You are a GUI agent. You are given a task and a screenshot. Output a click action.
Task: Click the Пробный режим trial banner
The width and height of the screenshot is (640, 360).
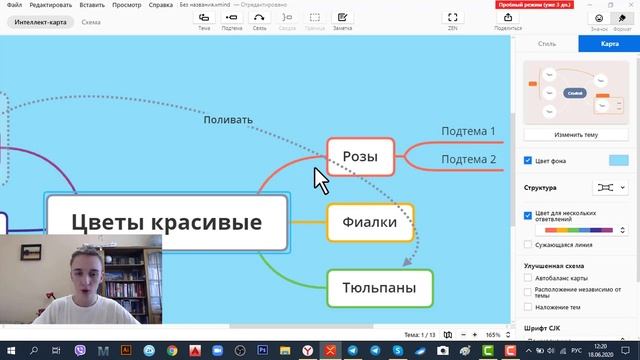pyautogui.click(x=534, y=5)
